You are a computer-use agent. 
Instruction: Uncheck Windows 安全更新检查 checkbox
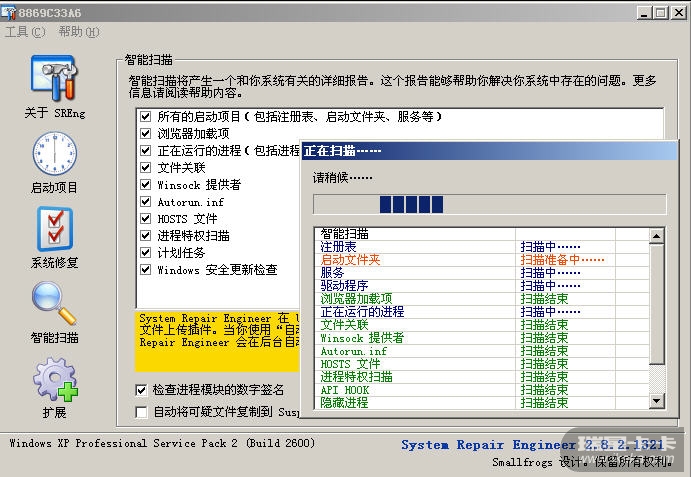pyautogui.click(x=145, y=269)
